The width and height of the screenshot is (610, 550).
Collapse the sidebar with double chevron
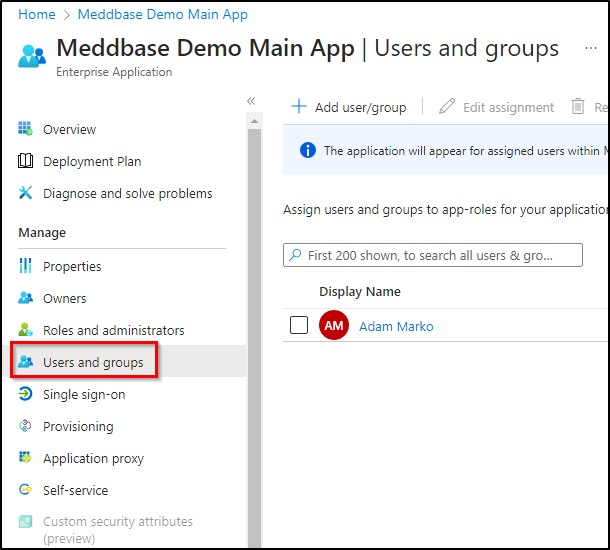[x=251, y=101]
